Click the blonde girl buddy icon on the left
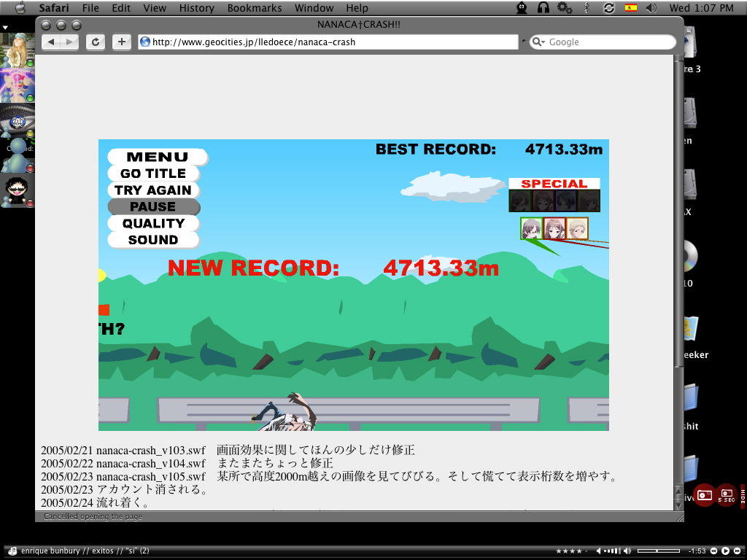Viewport: 747px width, 560px height. tap(18, 50)
